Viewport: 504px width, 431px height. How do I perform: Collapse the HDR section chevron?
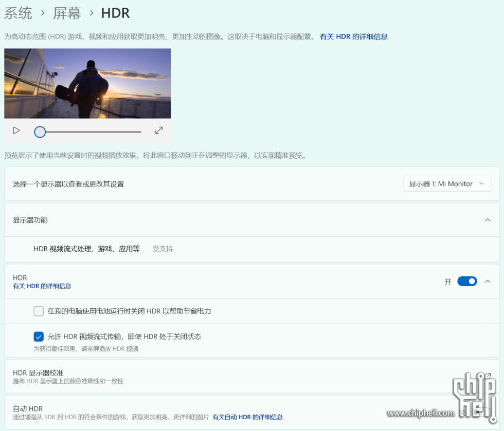(488, 281)
